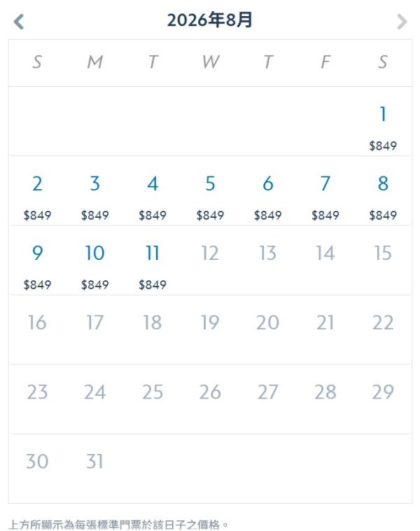The height and width of the screenshot is (531, 420).
Task: Click the $849 price under date 6
Action: [267, 215]
